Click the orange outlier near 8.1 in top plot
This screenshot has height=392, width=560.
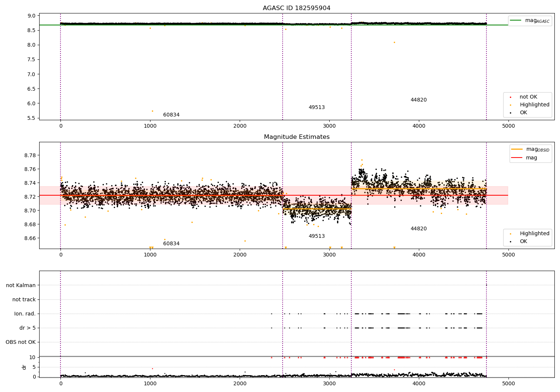[394, 42]
